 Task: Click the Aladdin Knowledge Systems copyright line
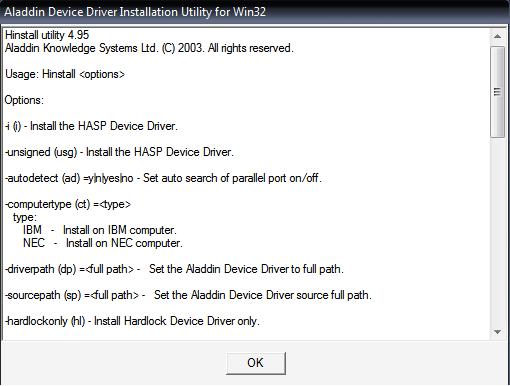[x=149, y=48]
